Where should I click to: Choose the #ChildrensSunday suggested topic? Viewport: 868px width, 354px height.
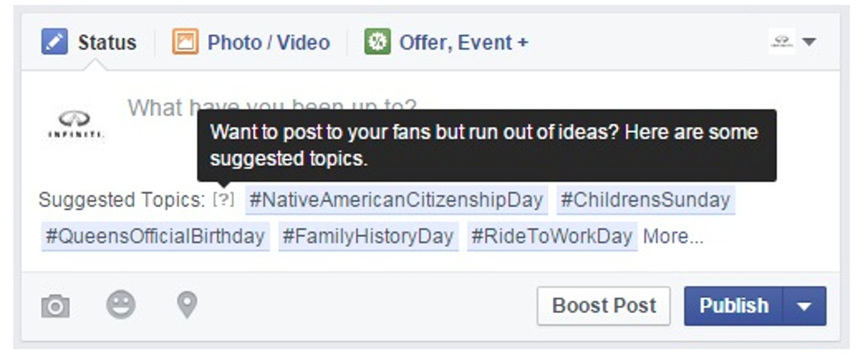click(x=645, y=200)
